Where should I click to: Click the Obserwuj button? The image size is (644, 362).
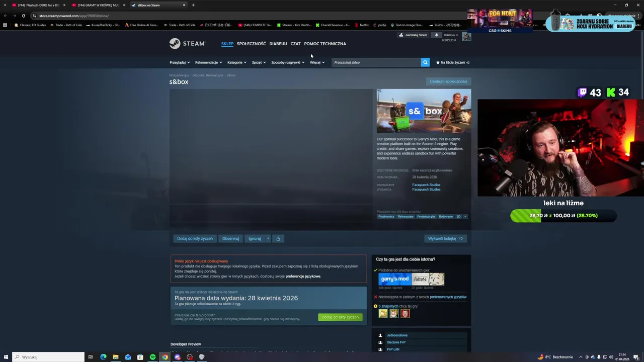coord(230,238)
